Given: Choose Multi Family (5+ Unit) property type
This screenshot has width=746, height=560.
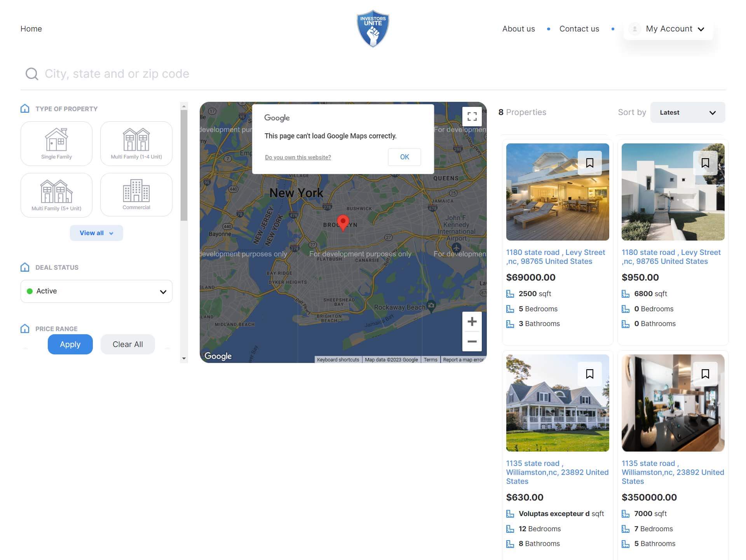Looking at the screenshot, I should (56, 195).
